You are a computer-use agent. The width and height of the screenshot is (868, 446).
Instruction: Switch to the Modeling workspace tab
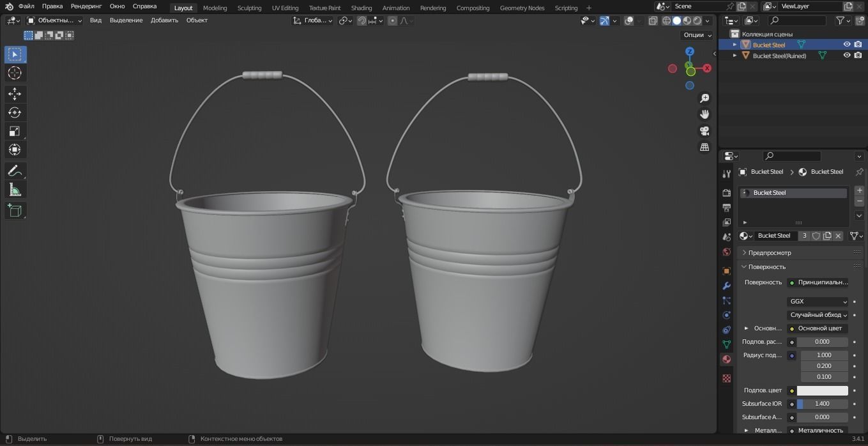[215, 8]
